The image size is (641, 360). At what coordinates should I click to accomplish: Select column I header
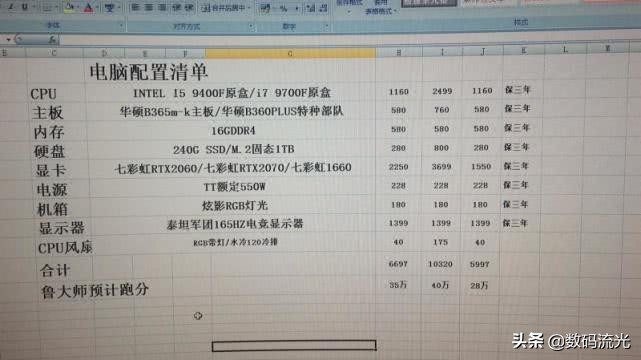point(442,52)
